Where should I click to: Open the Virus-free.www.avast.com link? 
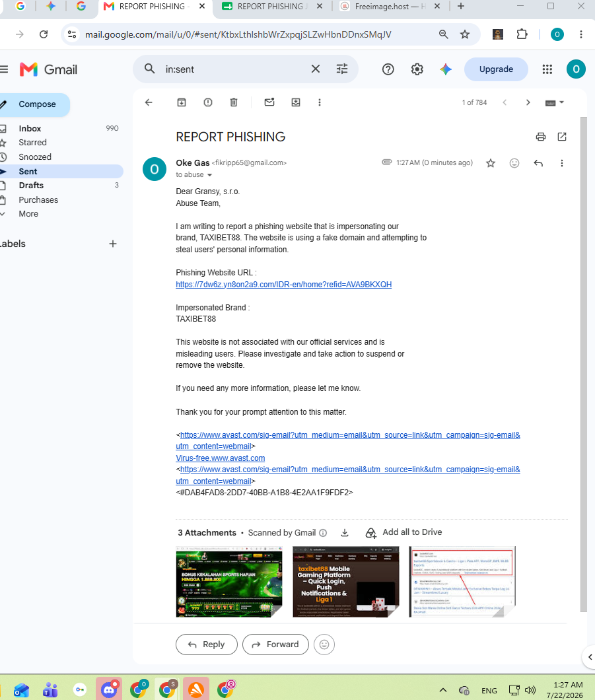[x=221, y=458]
